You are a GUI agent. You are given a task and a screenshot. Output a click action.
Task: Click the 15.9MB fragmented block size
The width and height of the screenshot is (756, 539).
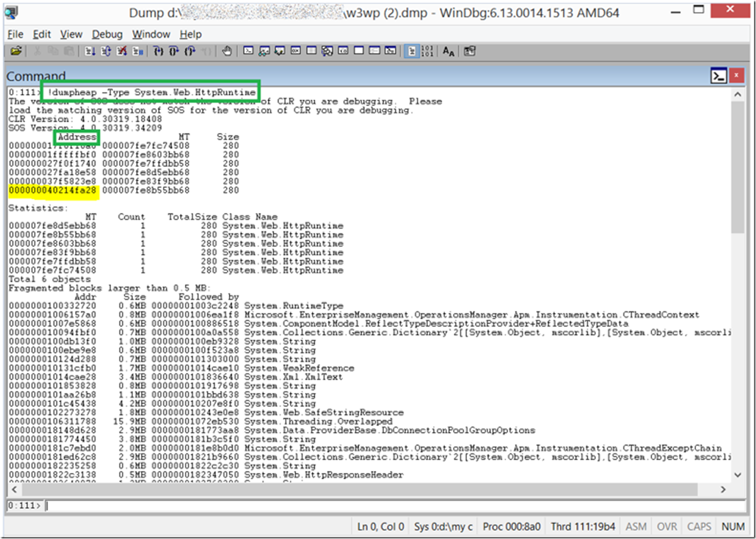[129, 421]
